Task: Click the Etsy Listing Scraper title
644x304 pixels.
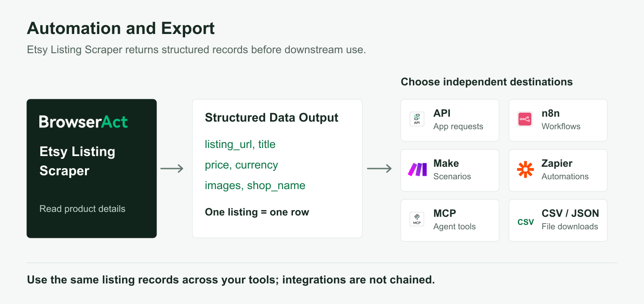Action: (x=77, y=161)
